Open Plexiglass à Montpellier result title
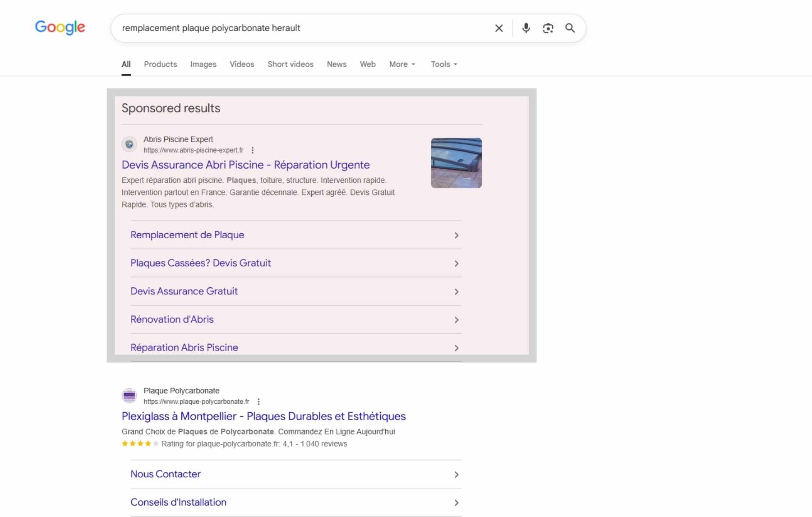This screenshot has width=812, height=517. tap(263, 416)
